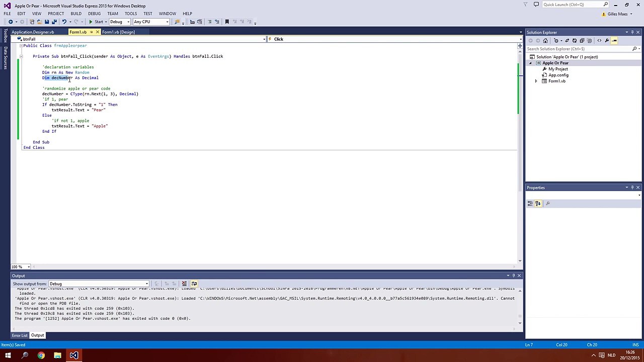Switch to Application.Designer.vb tab
Image resolution: width=644 pixels, height=362 pixels.
(x=33, y=32)
